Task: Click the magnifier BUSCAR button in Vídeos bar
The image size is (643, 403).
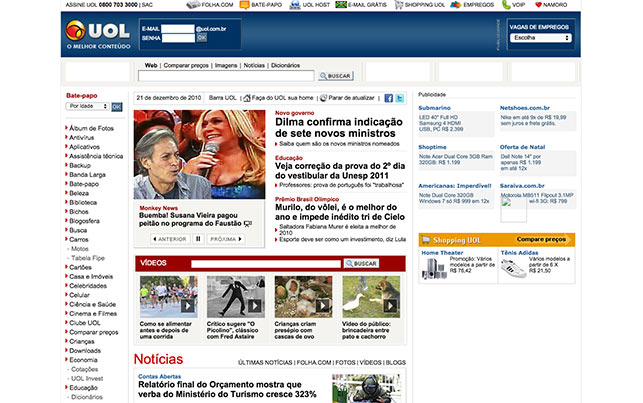Action: click(365, 263)
